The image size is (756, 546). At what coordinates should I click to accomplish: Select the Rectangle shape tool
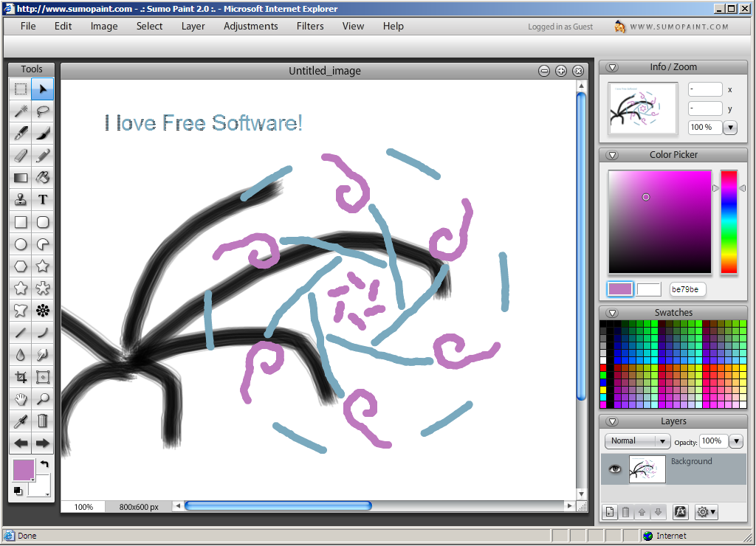pyautogui.click(x=20, y=222)
